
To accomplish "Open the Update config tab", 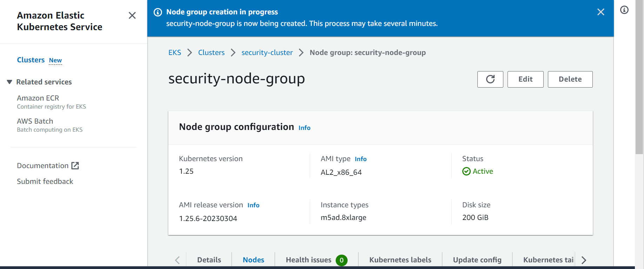I will pyautogui.click(x=477, y=260).
